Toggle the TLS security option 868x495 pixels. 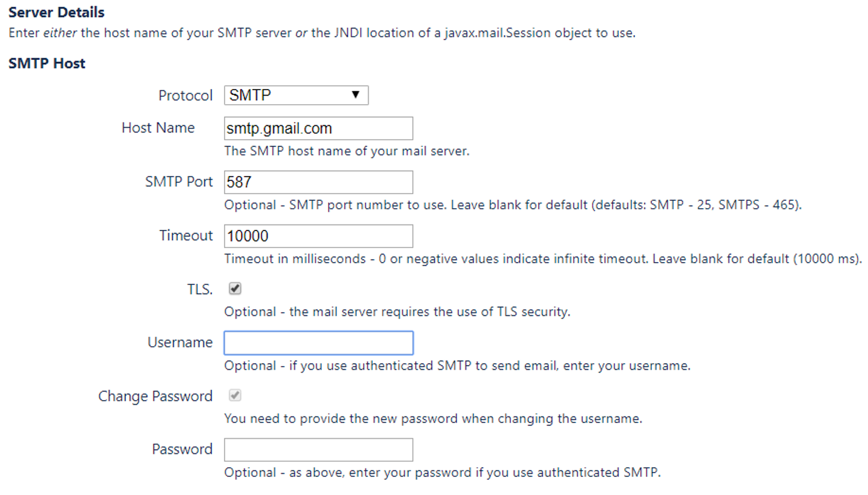[235, 289]
